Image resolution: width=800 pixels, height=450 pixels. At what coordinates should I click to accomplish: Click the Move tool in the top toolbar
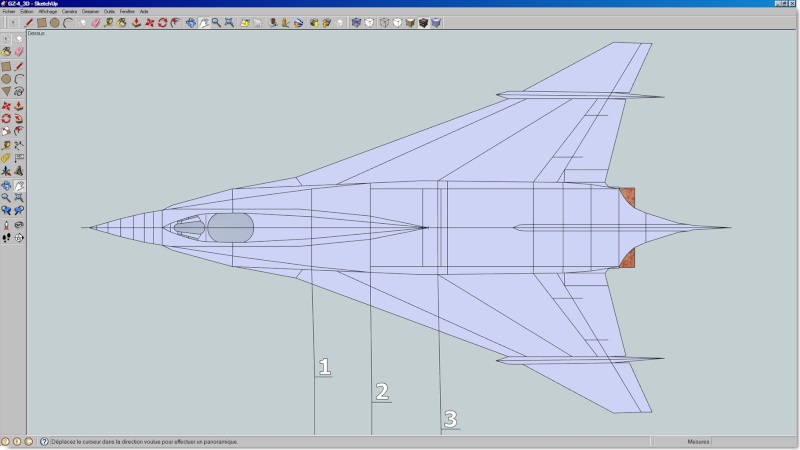149,22
